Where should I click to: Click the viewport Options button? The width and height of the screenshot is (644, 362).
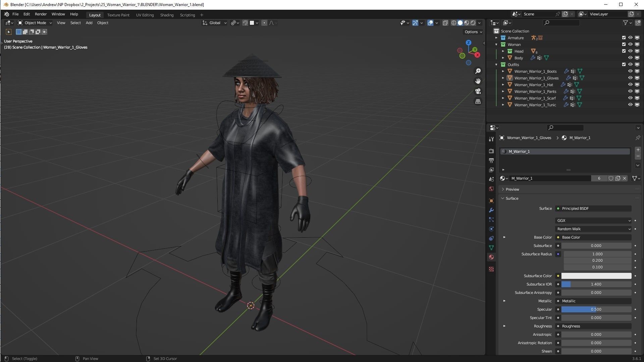tap(473, 32)
